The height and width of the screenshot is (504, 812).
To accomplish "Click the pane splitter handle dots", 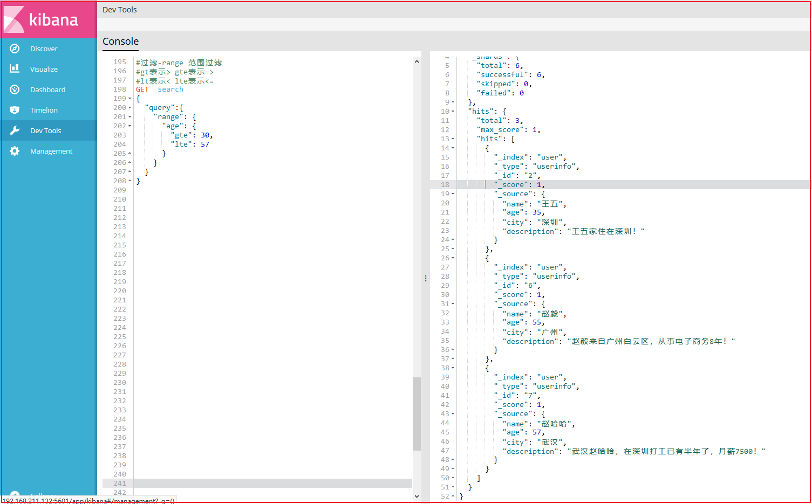I will (426, 279).
